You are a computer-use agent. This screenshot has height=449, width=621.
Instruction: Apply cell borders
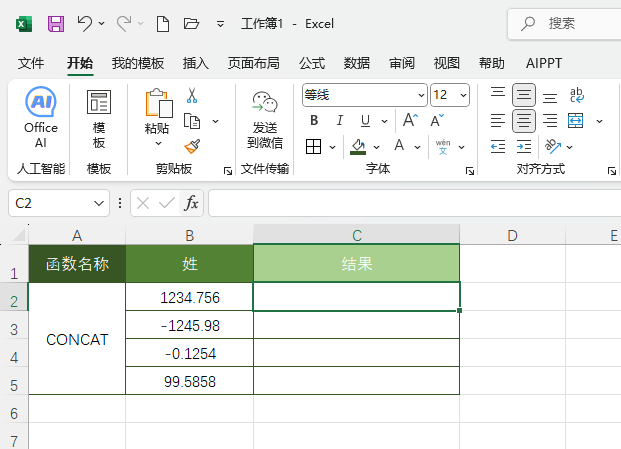tap(313, 147)
